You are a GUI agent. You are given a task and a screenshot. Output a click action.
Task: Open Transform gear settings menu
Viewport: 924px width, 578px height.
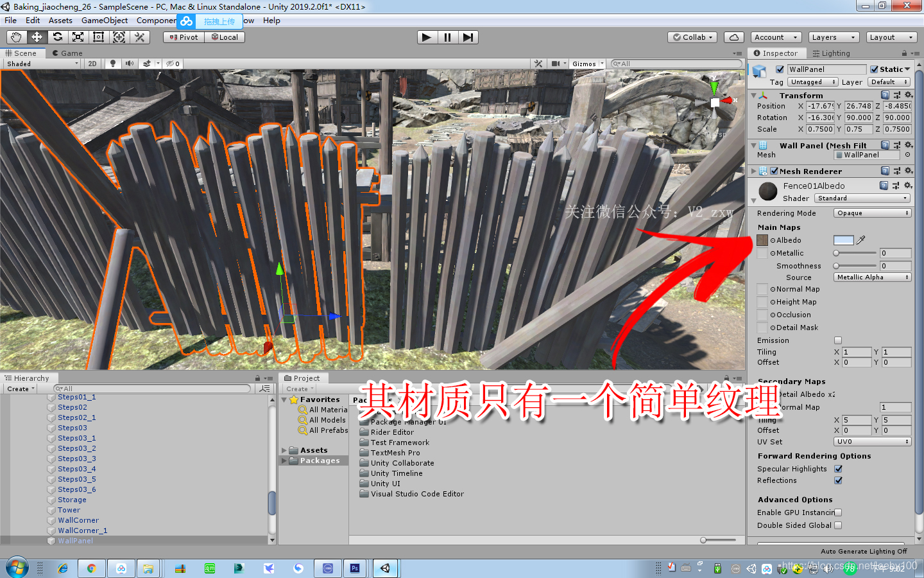[x=908, y=95]
